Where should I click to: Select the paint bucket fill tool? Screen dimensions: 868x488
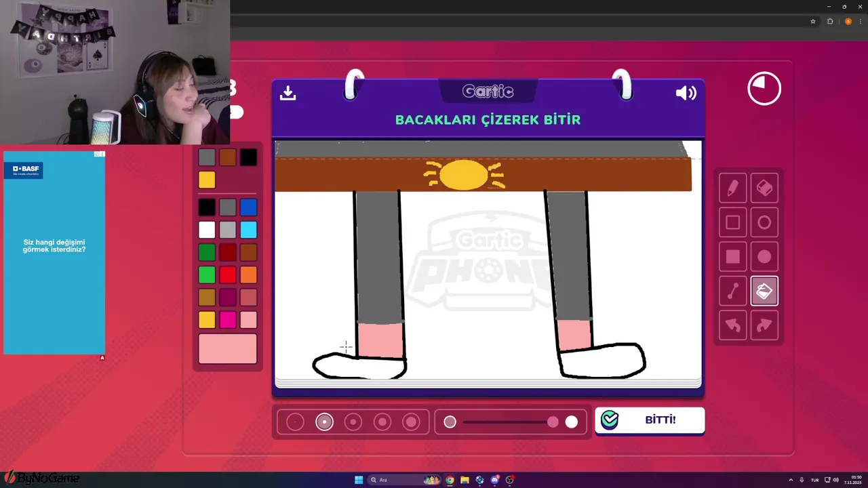coord(764,291)
